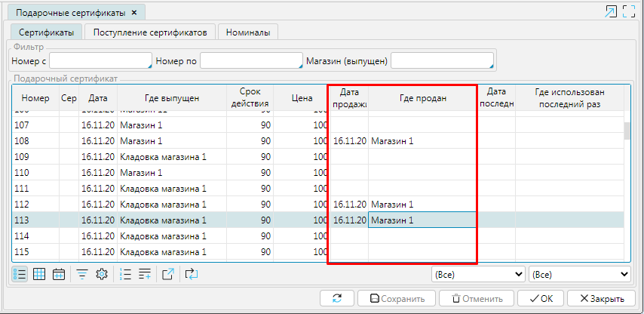Click the calendar view icon

tap(59, 274)
